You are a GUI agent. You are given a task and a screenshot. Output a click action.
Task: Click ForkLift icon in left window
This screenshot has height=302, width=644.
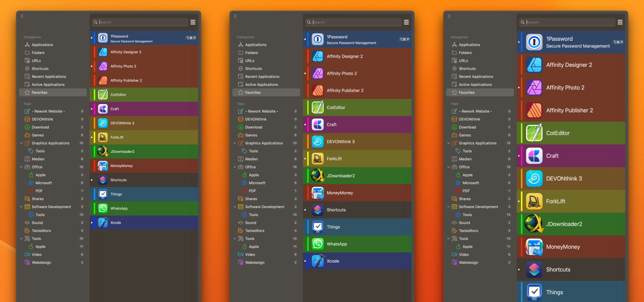(x=103, y=137)
